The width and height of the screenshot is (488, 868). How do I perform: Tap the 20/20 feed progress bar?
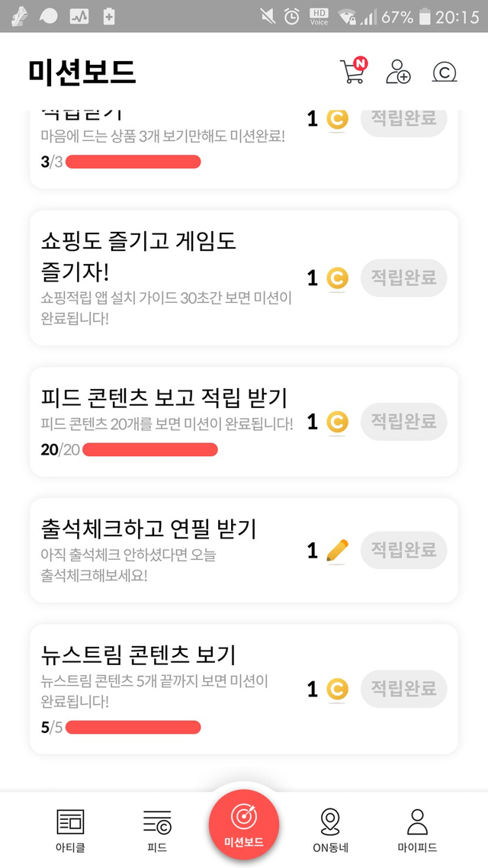pyautogui.click(x=149, y=449)
